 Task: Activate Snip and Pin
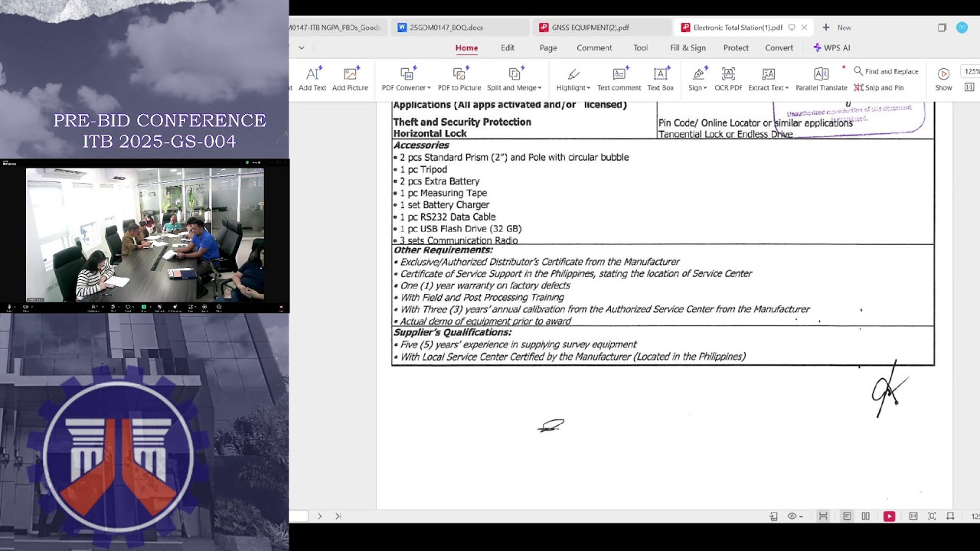(x=879, y=87)
